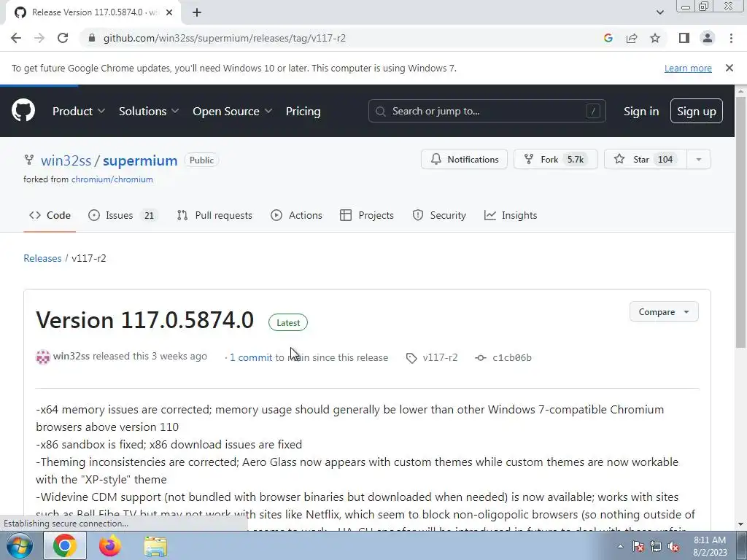Image resolution: width=747 pixels, height=560 pixels.
Task: Show tab search dropdown arrow
Action: click(x=659, y=12)
